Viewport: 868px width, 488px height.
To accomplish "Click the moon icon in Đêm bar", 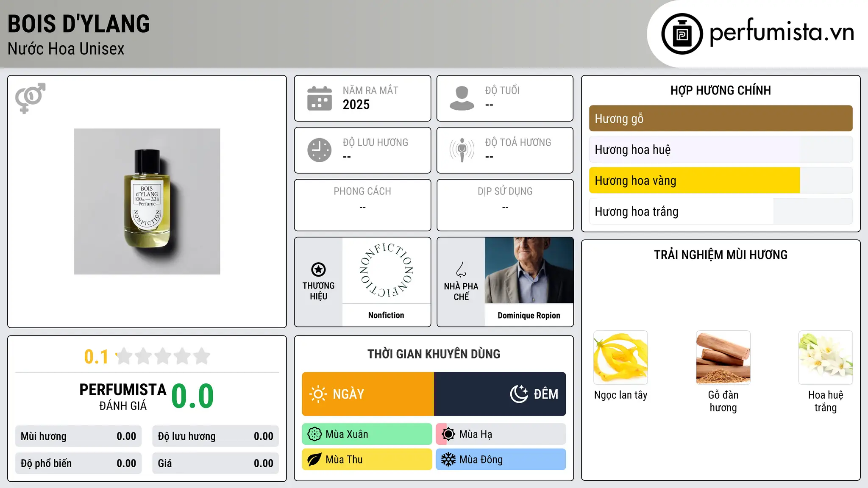I will tap(519, 394).
